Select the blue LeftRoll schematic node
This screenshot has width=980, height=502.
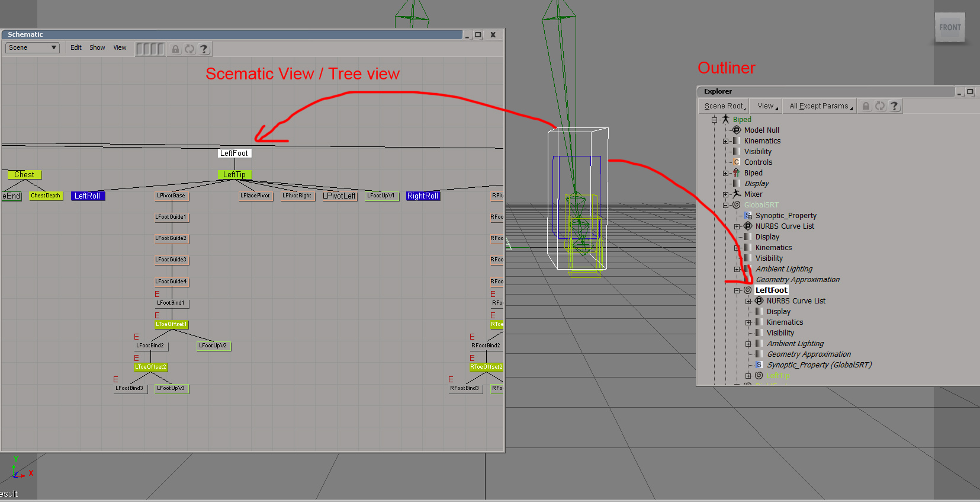pyautogui.click(x=88, y=196)
